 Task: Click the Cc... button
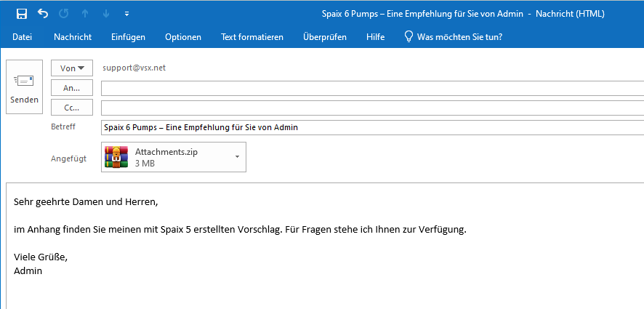pyautogui.click(x=72, y=108)
